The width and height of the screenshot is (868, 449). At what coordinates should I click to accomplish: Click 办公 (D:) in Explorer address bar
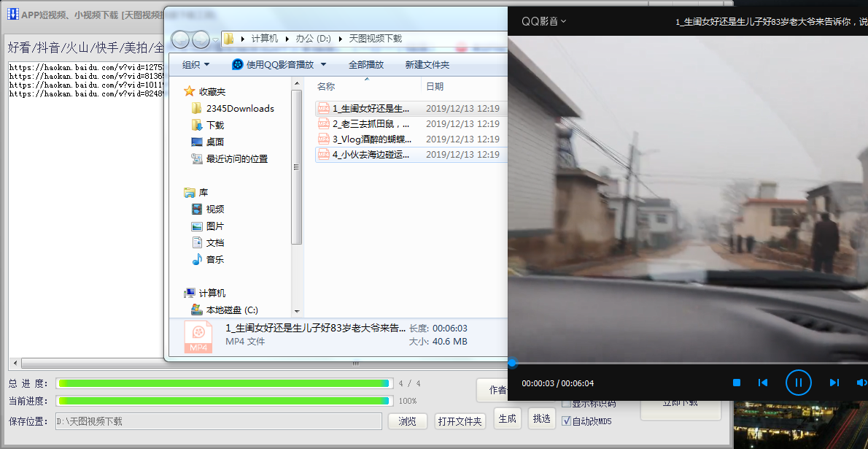coord(313,39)
